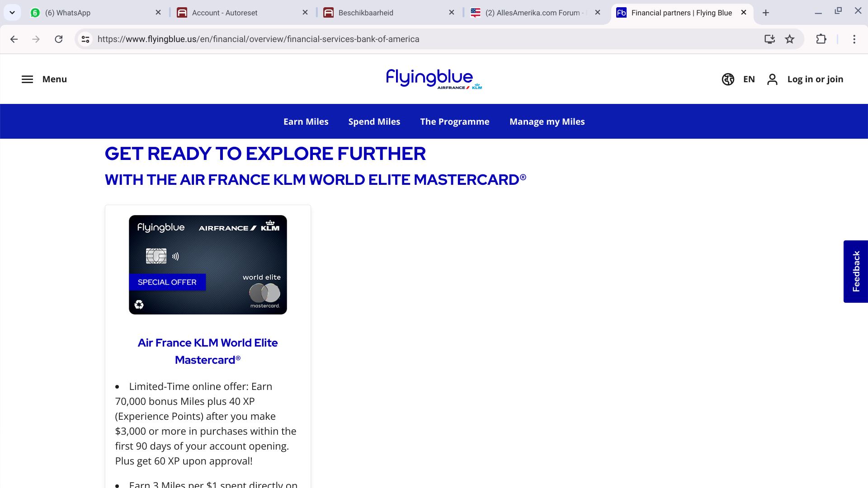
Task: Select Manage my Miles menu
Action: (x=547, y=122)
